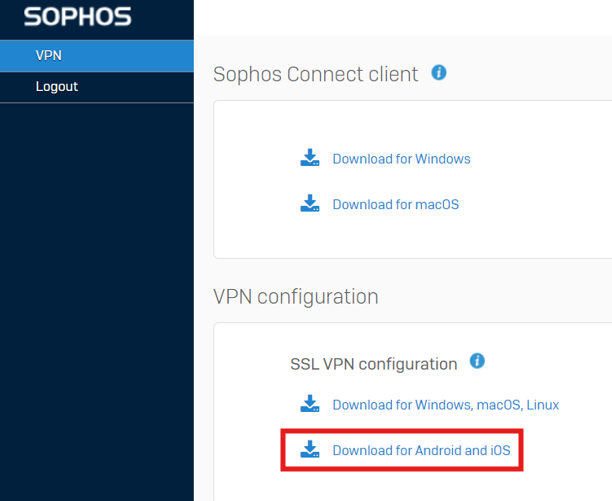This screenshot has width=612, height=501.
Task: Click the red highlight border around Android download
Action: (x=402, y=431)
